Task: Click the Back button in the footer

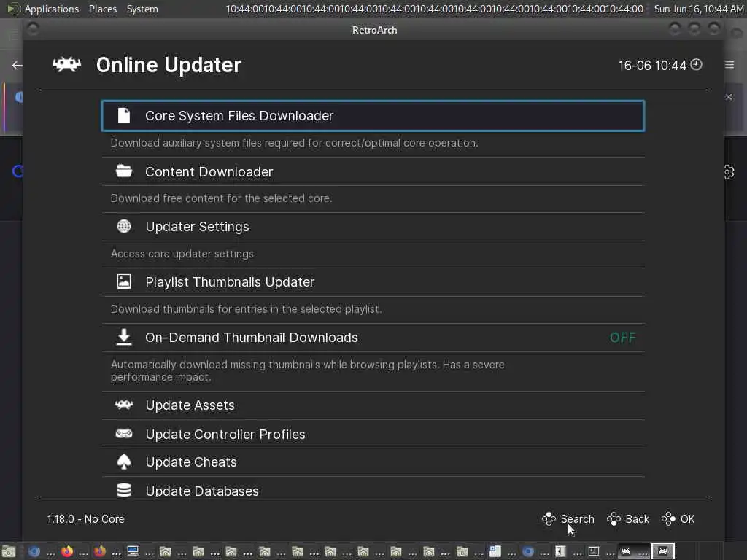Action: point(628,518)
